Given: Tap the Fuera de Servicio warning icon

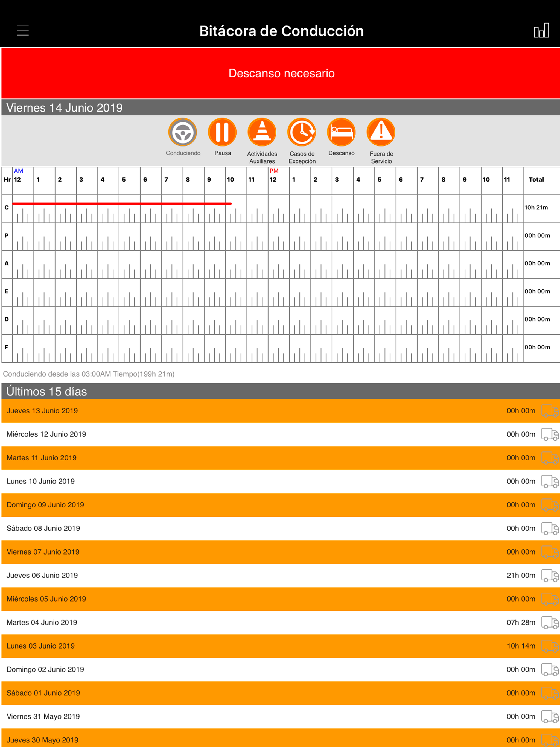Looking at the screenshot, I should (x=381, y=132).
